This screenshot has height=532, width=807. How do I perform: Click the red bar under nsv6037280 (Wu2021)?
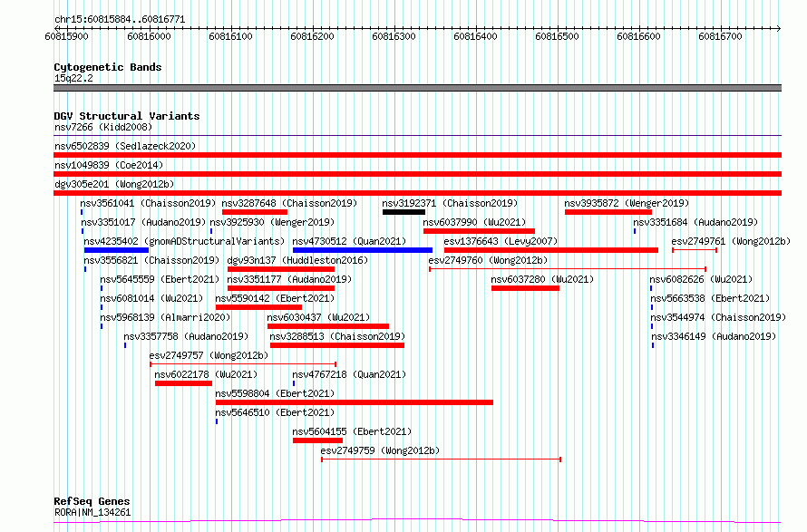[526, 288]
